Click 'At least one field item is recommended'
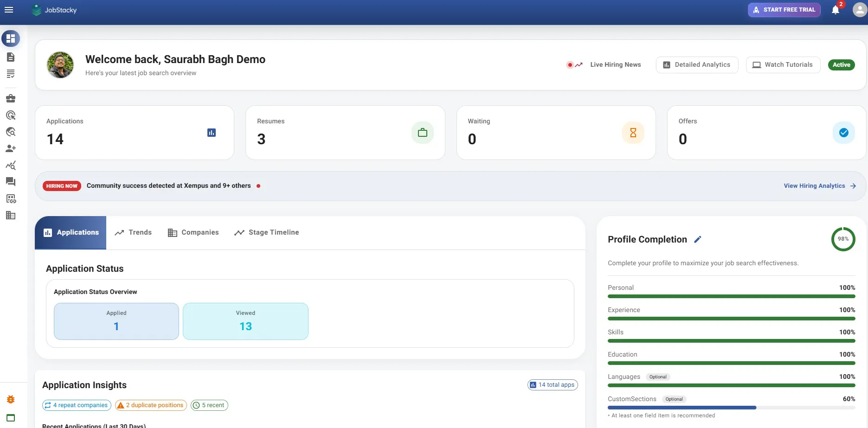 (x=663, y=415)
